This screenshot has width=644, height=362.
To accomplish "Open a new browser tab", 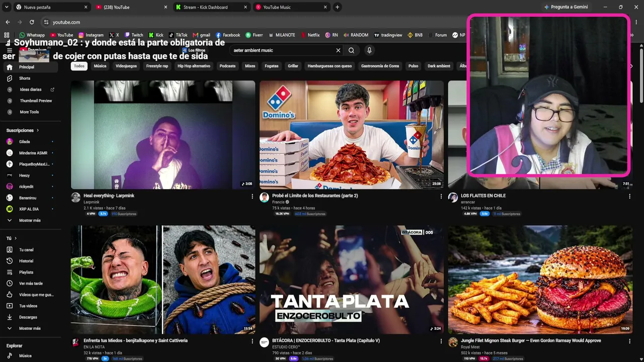I will [x=337, y=7].
